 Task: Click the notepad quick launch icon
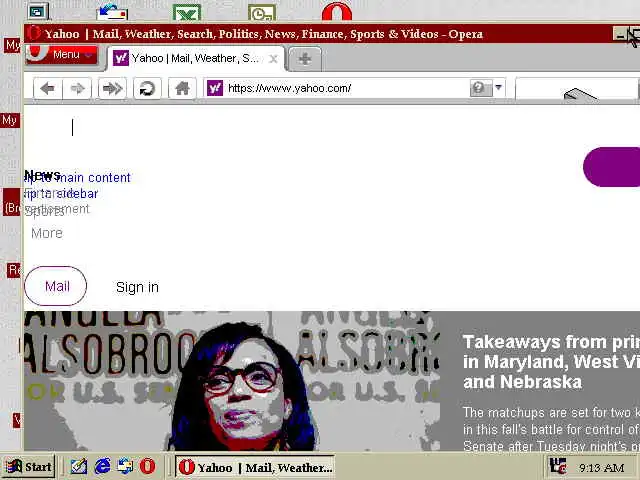click(x=79, y=466)
